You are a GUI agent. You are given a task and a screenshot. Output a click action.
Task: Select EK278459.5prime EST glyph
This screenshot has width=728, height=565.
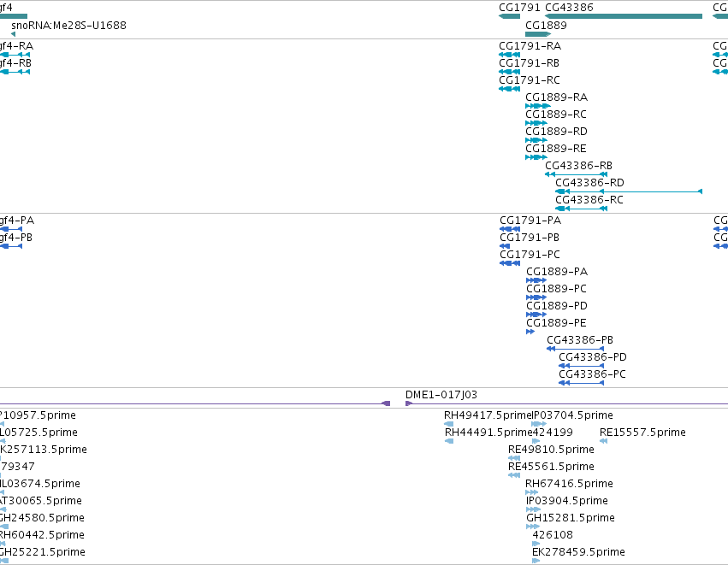tap(536, 561)
